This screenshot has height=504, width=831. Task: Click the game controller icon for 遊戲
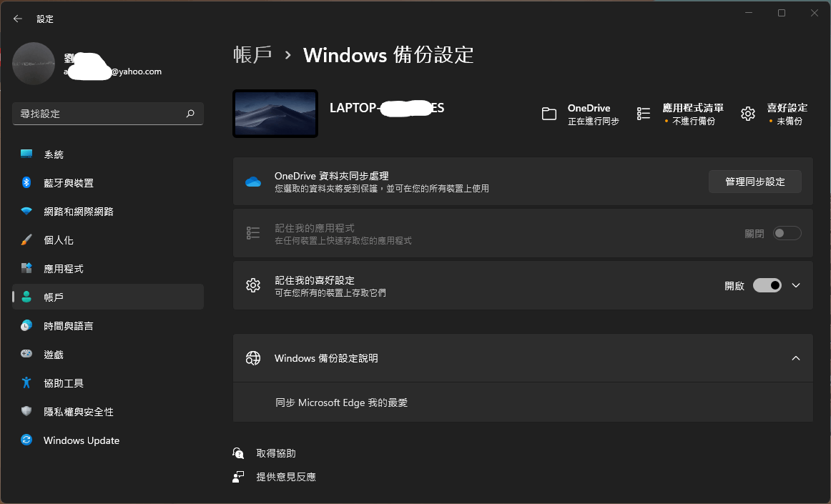point(26,353)
